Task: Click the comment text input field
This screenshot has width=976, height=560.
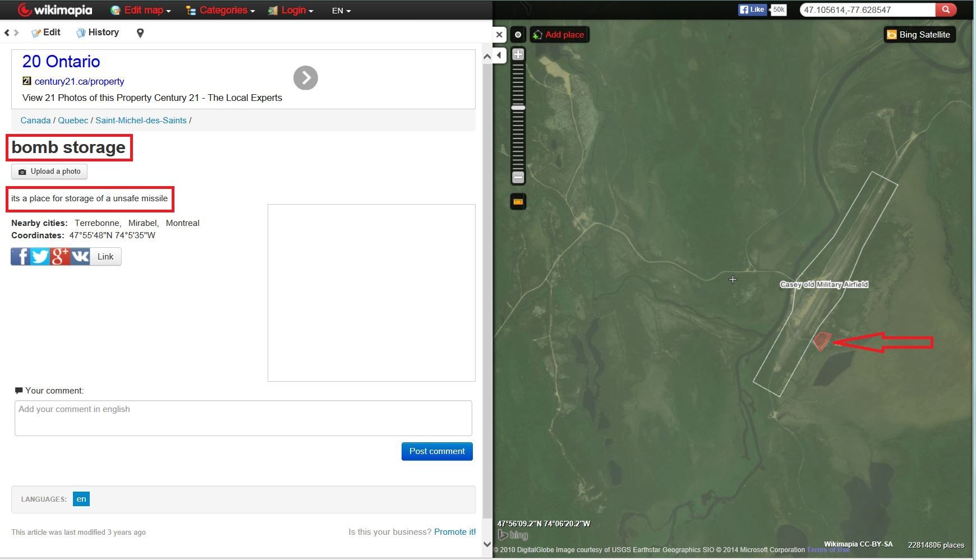Action: click(243, 418)
